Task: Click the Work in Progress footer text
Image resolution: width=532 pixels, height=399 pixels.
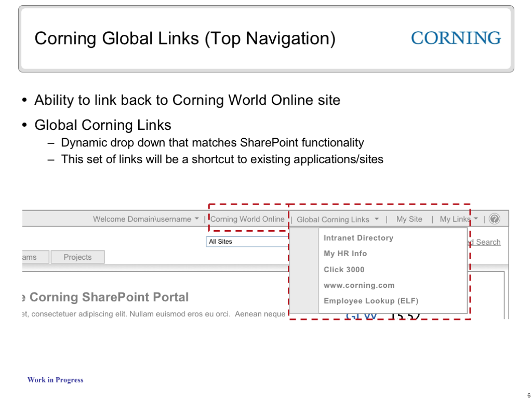Action: (55, 380)
